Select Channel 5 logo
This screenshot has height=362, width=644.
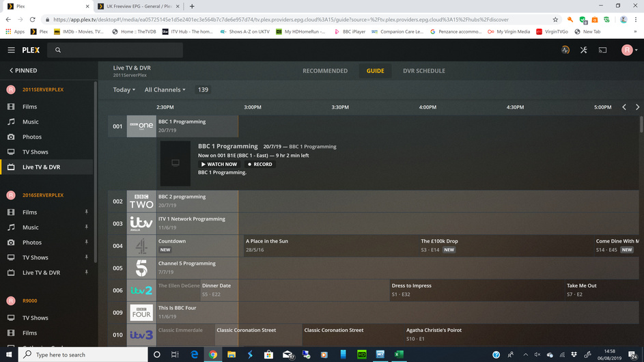(141, 268)
